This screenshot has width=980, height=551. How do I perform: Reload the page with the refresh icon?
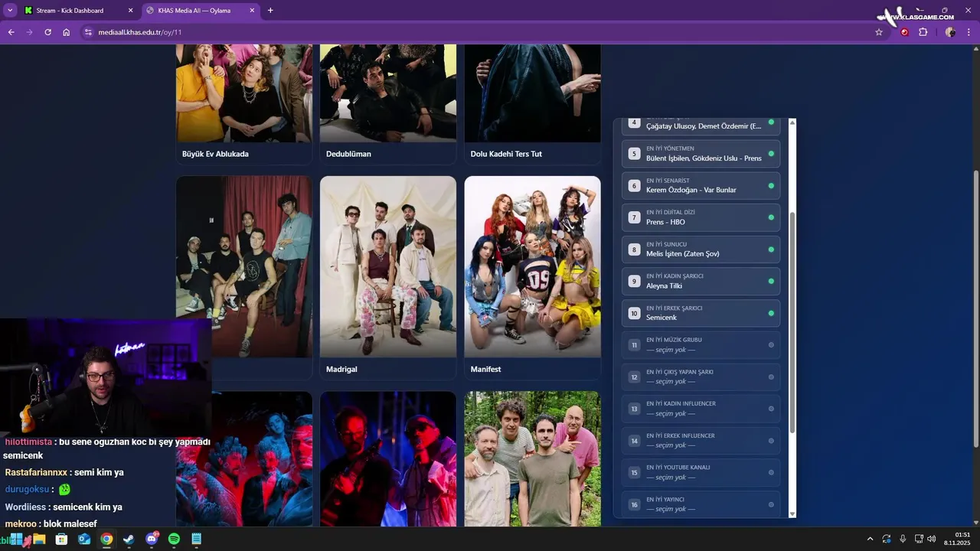[48, 32]
